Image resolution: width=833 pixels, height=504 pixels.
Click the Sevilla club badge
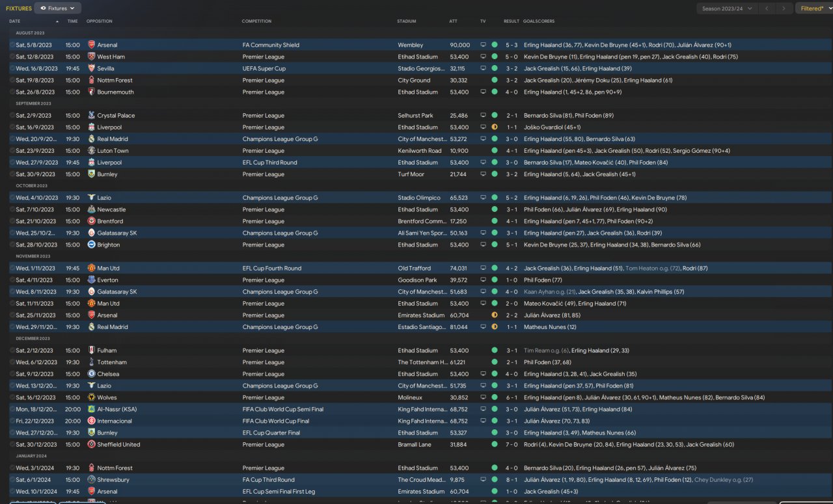(92, 68)
